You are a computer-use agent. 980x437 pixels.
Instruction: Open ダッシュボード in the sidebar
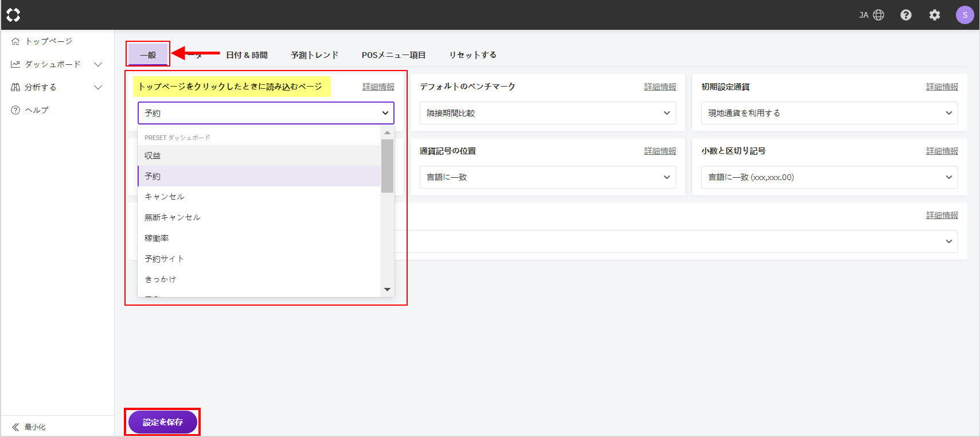[53, 64]
